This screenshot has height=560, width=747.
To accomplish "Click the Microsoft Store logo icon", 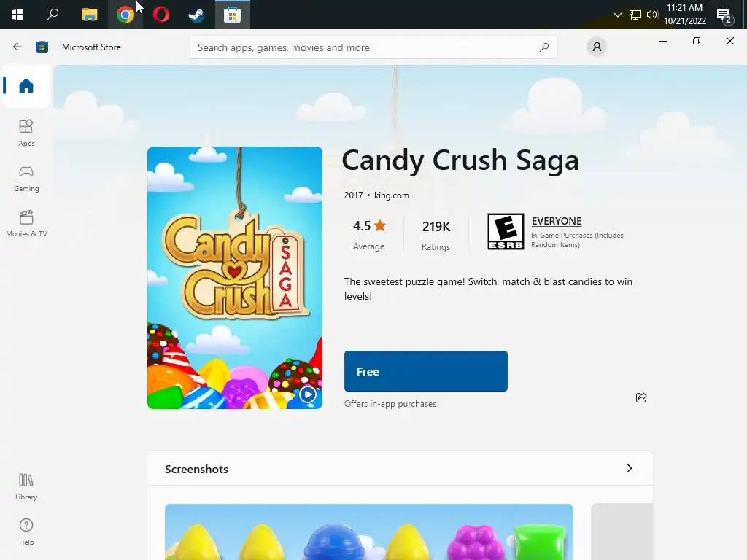I will pos(42,47).
